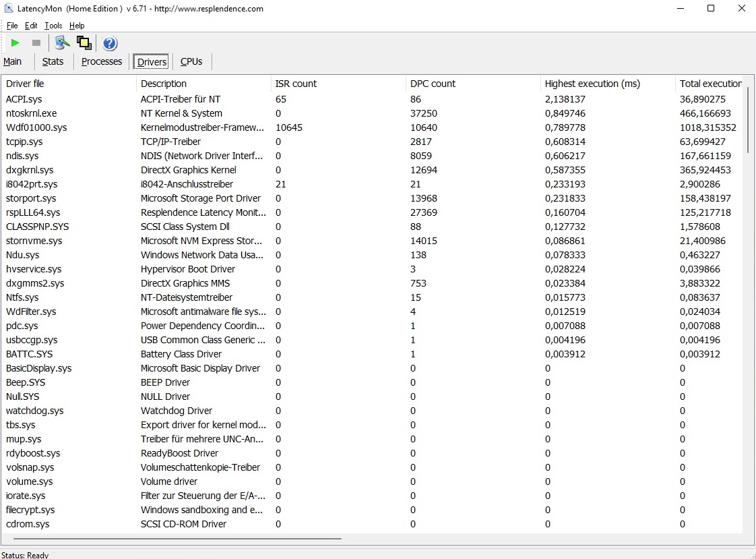Image resolution: width=756 pixels, height=559 pixels.
Task: Select the filecrypt.sys row
Action: tap(372, 509)
